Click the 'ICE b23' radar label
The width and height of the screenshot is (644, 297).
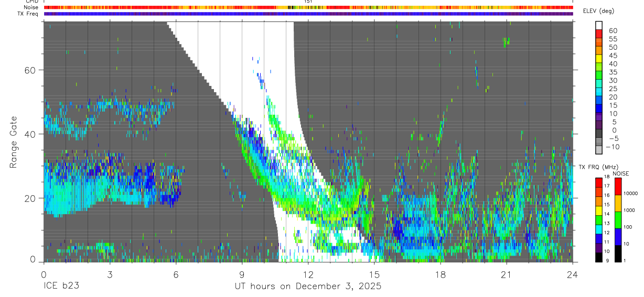coord(62,287)
